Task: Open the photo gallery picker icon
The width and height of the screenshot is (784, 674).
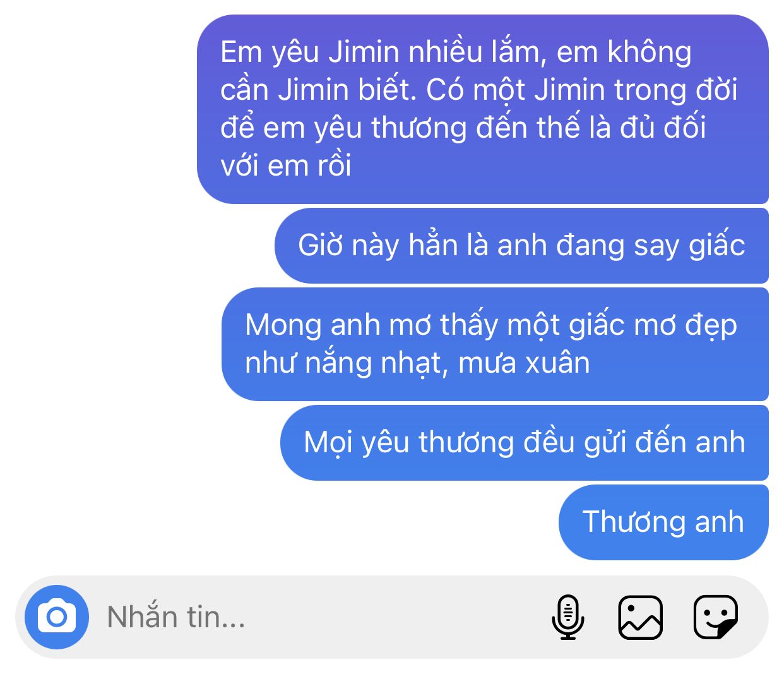Action: click(640, 617)
